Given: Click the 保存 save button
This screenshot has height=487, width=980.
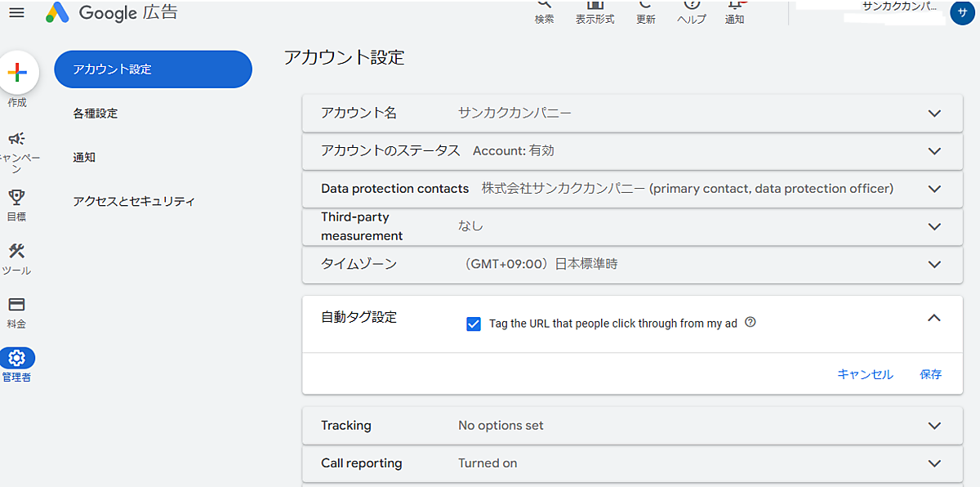Looking at the screenshot, I should (930, 374).
